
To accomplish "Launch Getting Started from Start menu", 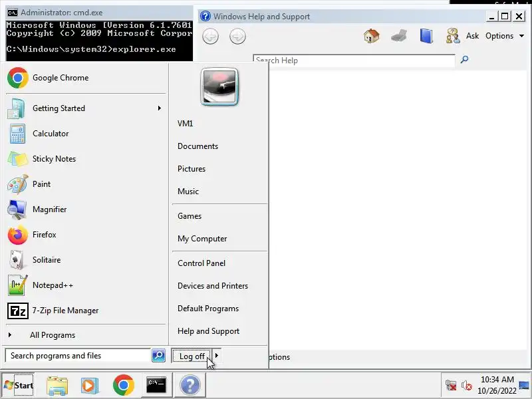I will [x=86, y=108].
